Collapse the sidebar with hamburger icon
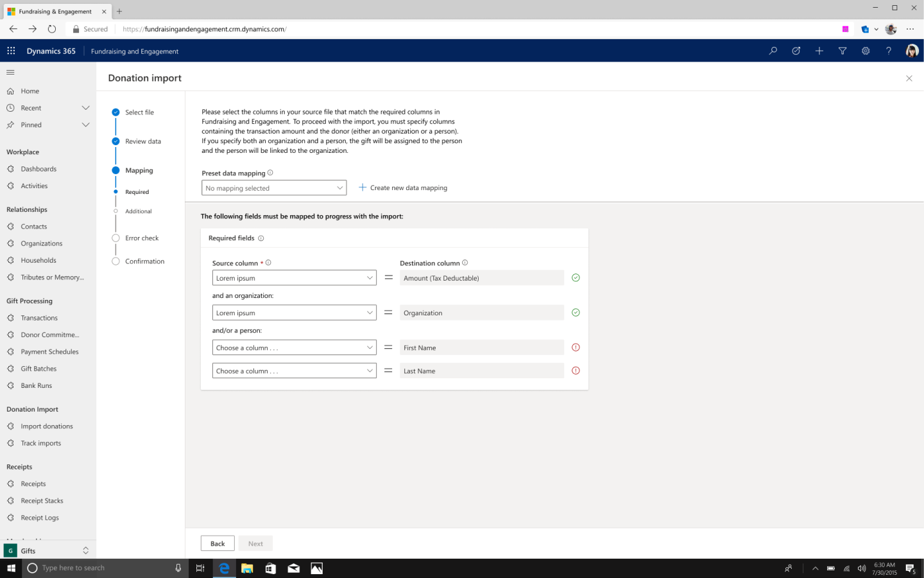The image size is (924, 578). [10, 72]
